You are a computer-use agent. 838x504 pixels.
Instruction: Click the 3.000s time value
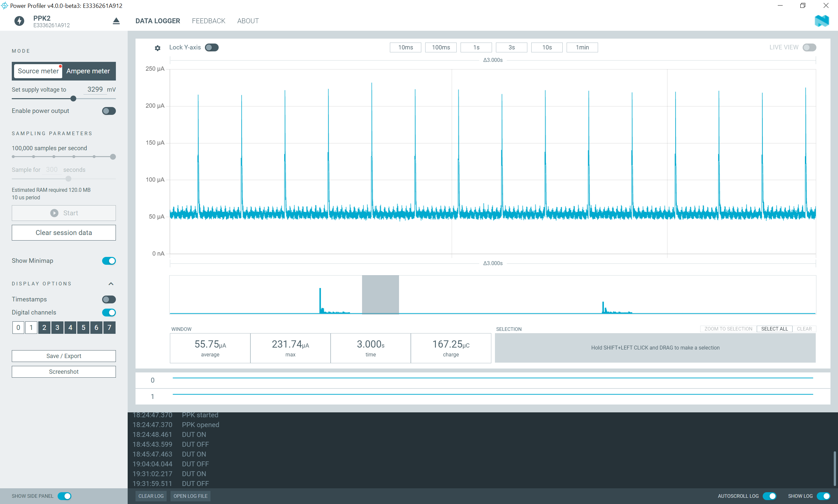click(371, 345)
